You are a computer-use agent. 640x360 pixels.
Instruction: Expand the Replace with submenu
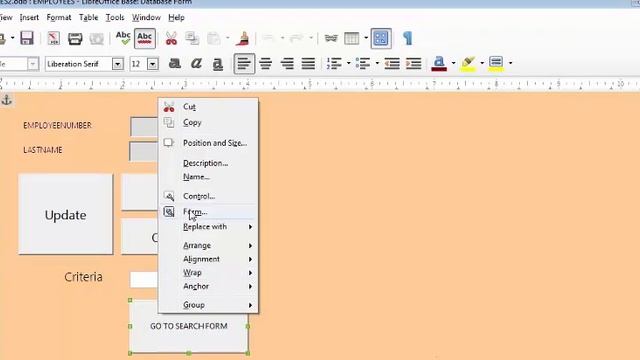tap(208, 227)
